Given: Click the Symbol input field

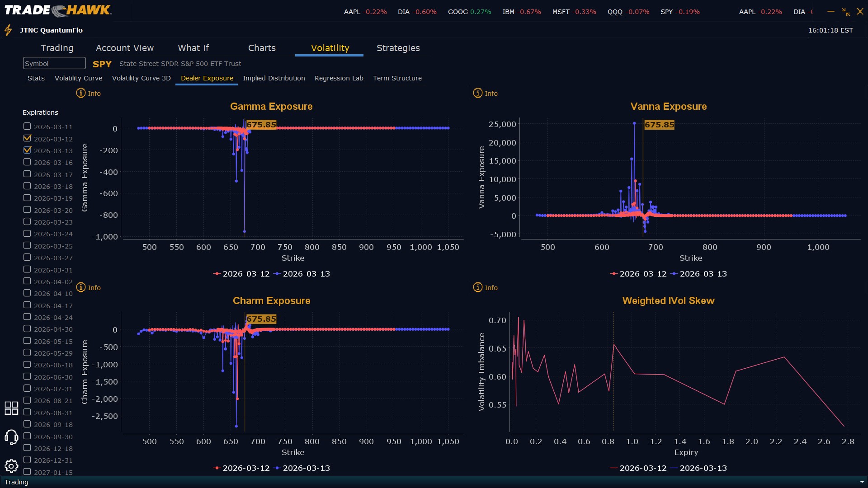Looking at the screenshot, I should [54, 63].
